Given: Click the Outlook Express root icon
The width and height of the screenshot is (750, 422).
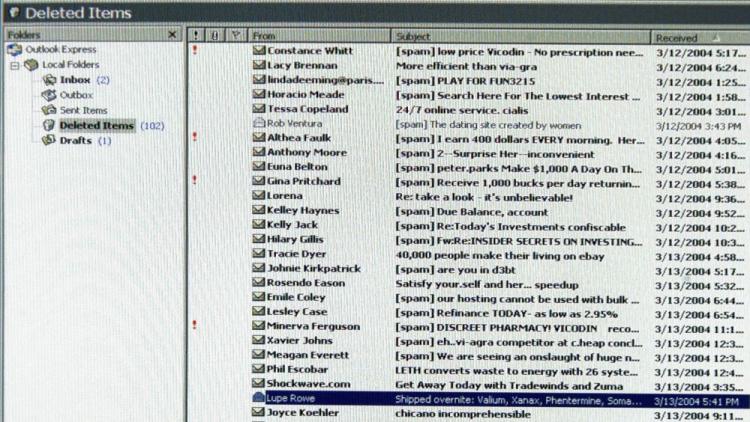Looking at the screenshot, I should pos(13,50).
